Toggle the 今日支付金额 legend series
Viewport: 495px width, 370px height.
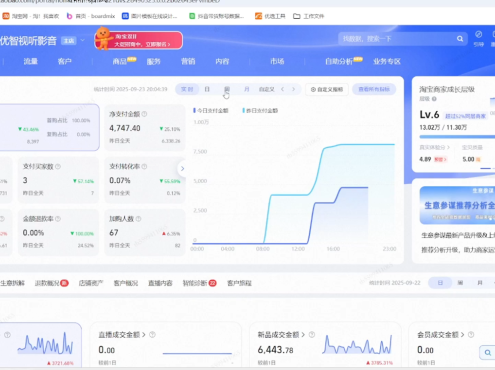[211, 110]
